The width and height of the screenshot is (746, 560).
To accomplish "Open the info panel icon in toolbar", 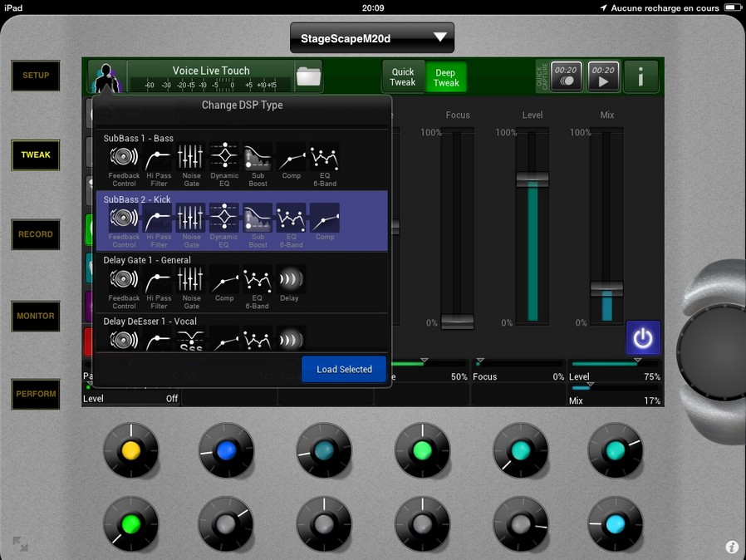I will click(x=640, y=77).
